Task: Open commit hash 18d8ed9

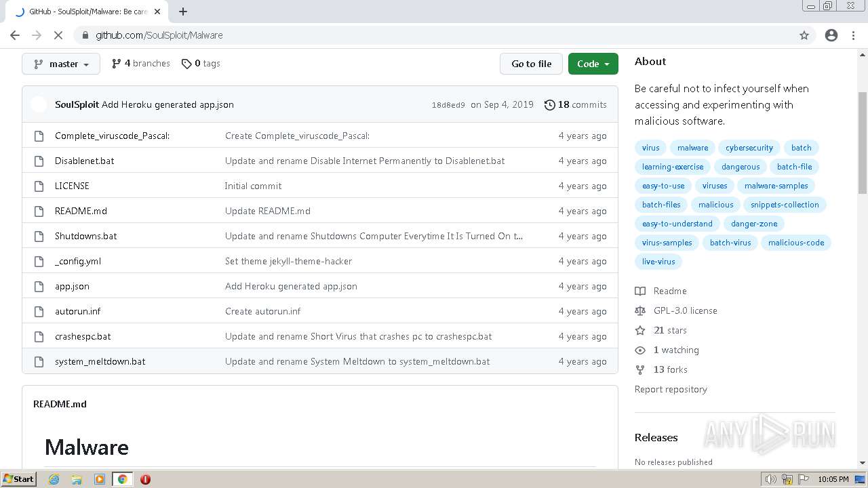Action: coord(448,105)
